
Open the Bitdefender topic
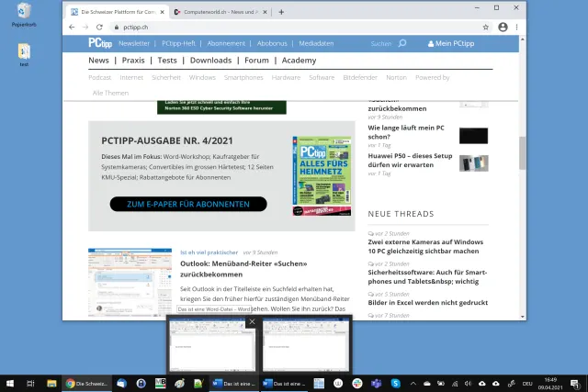click(x=360, y=78)
